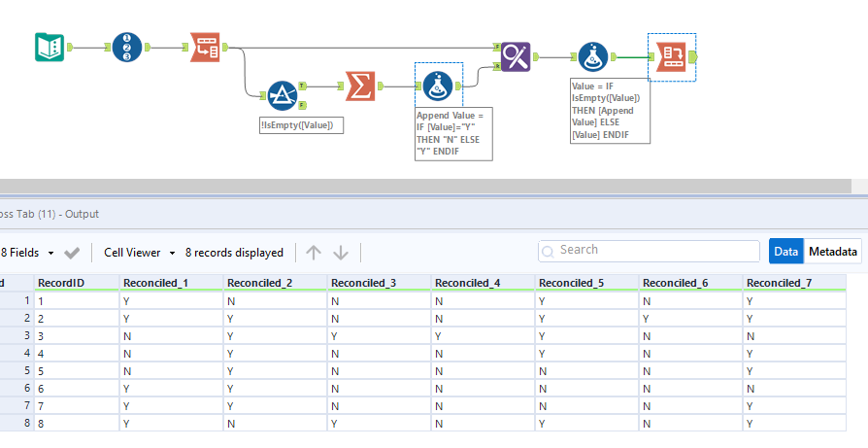The image size is (868, 448).
Task: Click the !IsEmpty([Value]) filter annotation
Action: 301,125
